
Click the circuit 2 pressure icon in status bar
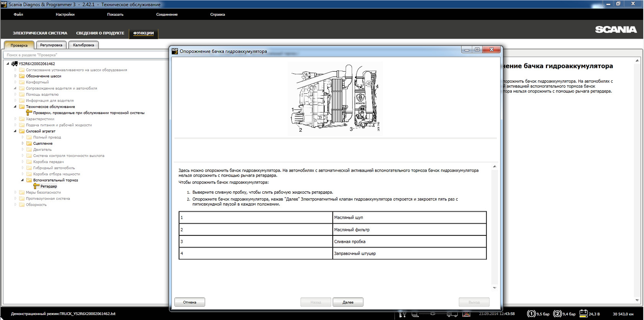click(557, 314)
